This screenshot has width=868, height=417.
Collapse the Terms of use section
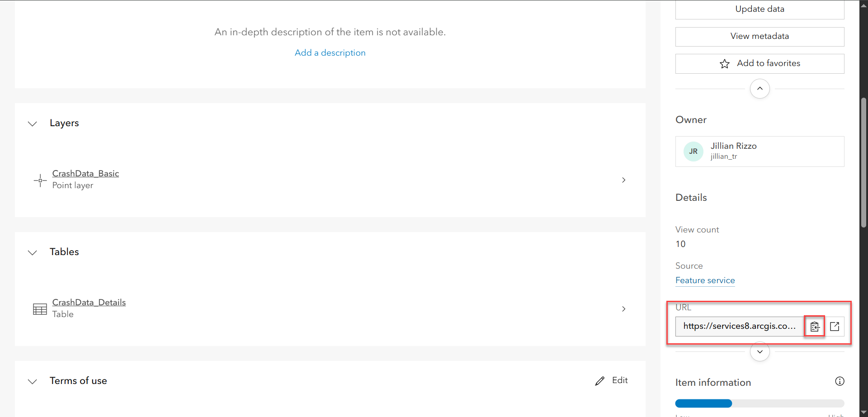[32, 381]
